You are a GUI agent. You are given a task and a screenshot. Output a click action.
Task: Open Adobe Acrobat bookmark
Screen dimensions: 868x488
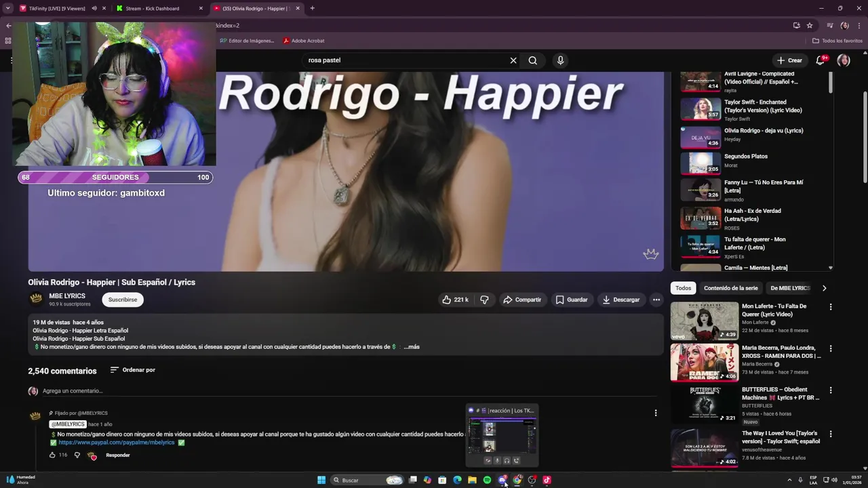pos(304,41)
